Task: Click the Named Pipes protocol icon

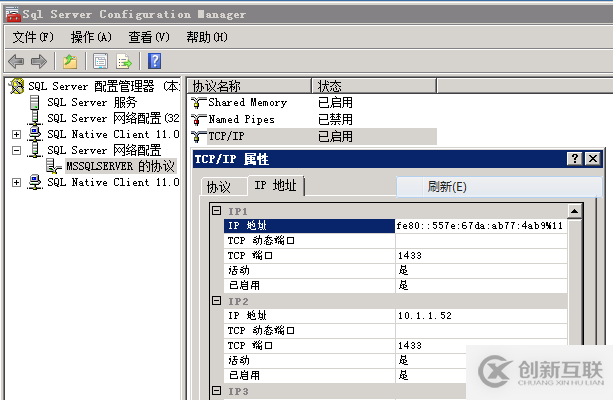Action: point(199,119)
